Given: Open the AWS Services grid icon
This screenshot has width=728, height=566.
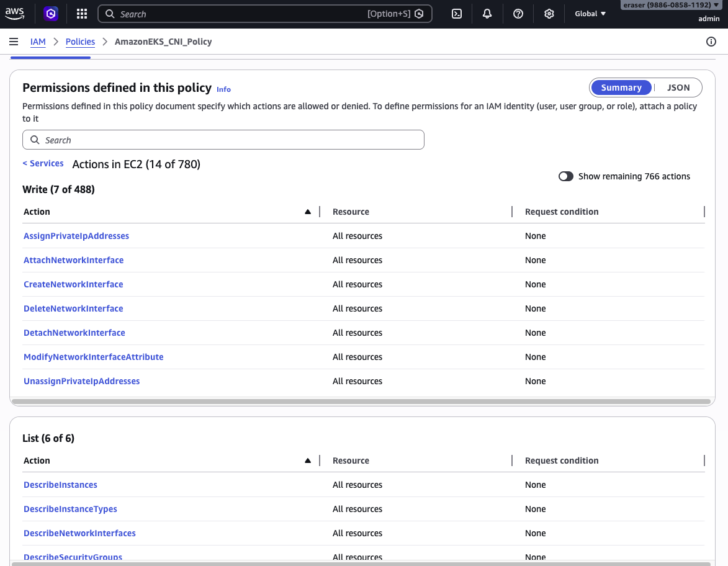Looking at the screenshot, I should (81, 13).
